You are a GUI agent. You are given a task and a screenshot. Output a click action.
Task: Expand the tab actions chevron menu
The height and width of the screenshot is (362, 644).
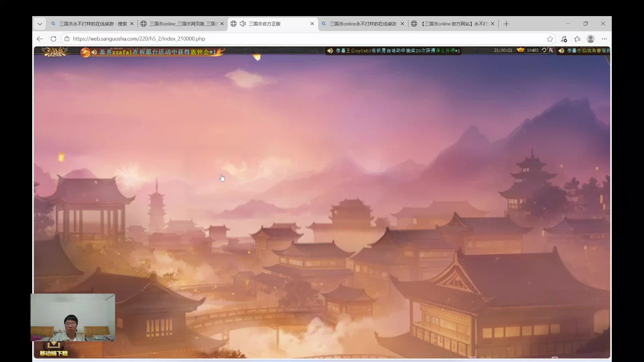(x=40, y=24)
